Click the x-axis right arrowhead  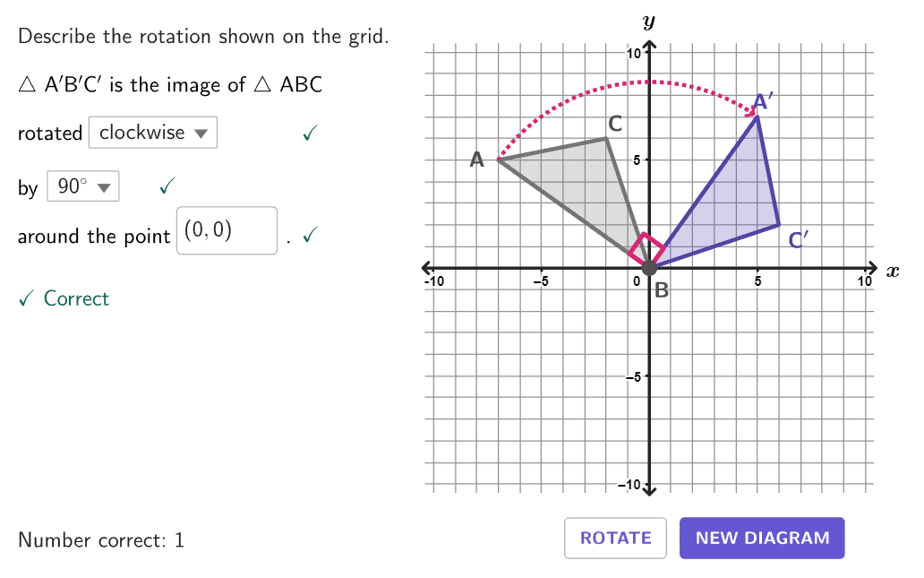(x=872, y=267)
